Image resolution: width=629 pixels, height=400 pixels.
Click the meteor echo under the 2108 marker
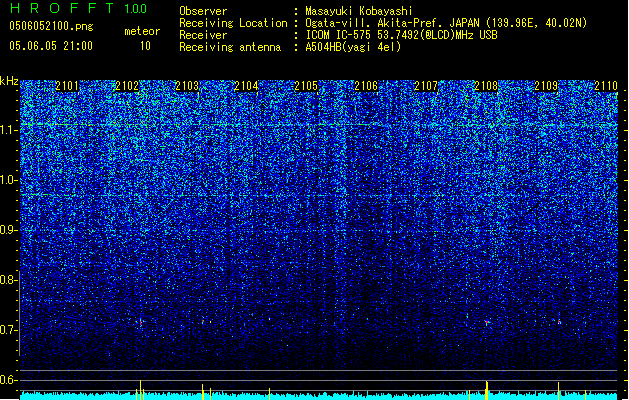pos(487,322)
